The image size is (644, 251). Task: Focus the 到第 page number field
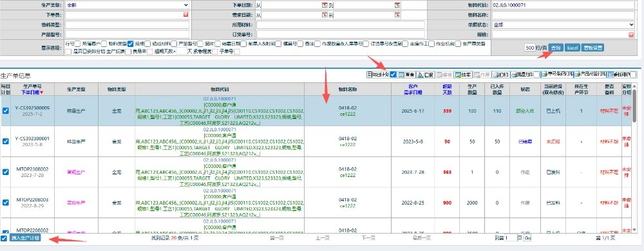click(x=511, y=238)
